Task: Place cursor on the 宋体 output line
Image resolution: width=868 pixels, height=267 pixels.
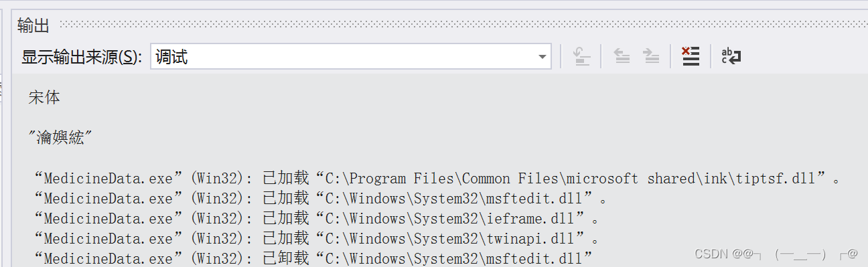Action: pos(44,98)
